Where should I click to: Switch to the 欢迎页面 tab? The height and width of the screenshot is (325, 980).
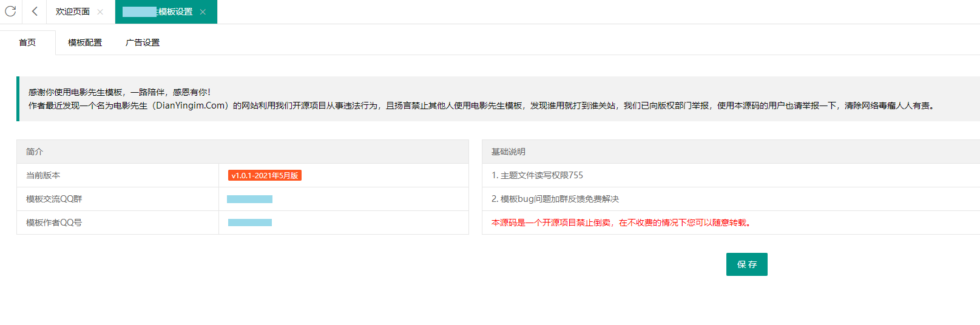click(72, 12)
